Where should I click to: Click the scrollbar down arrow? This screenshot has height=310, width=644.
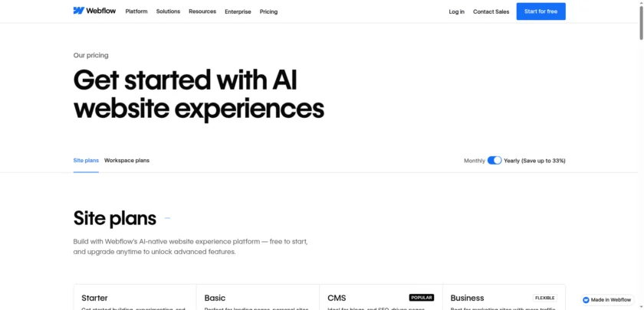(640, 306)
